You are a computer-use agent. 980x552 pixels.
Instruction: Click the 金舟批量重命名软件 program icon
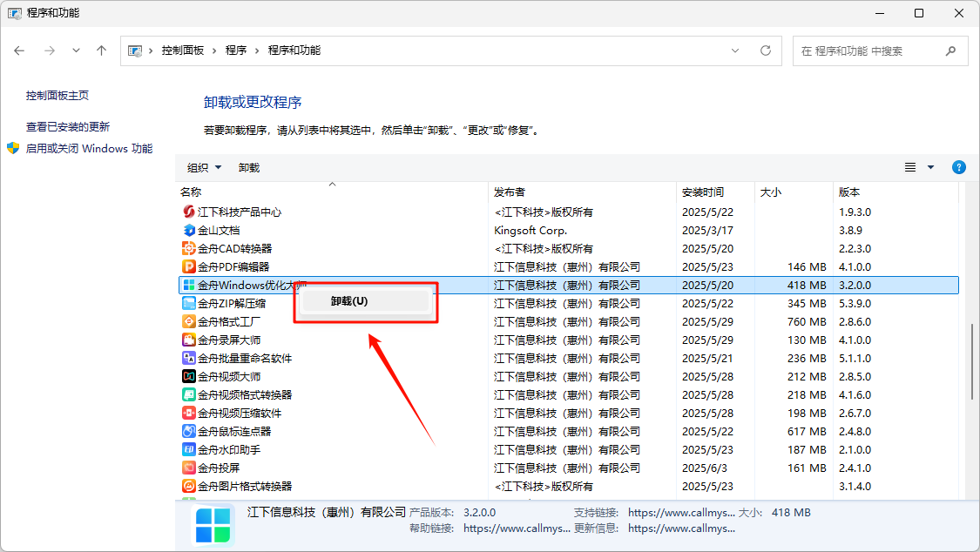coord(189,358)
